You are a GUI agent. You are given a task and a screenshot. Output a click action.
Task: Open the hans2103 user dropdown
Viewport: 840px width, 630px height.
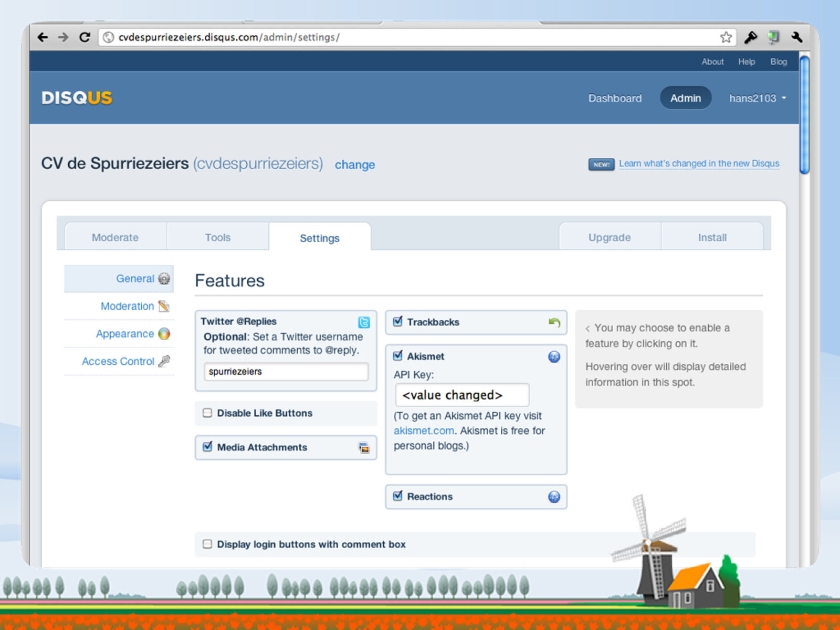(758, 98)
